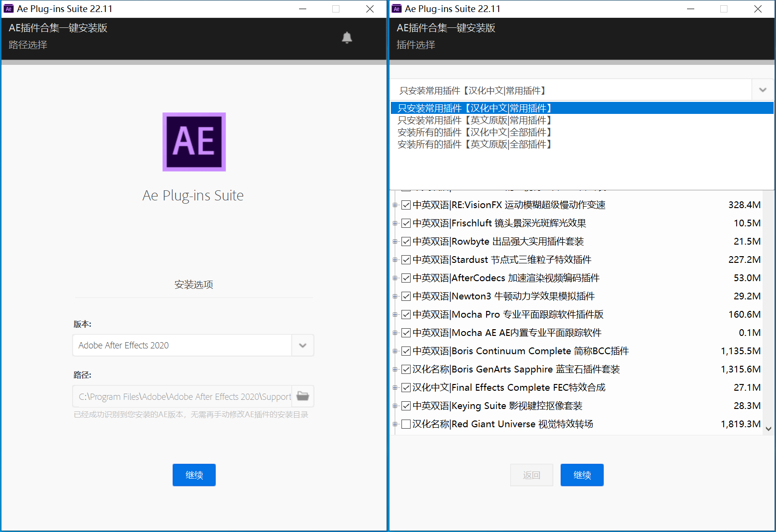This screenshot has width=776, height=532.
Task: Minimize the right Ae Plug-ins Suite window
Action: coord(690,9)
